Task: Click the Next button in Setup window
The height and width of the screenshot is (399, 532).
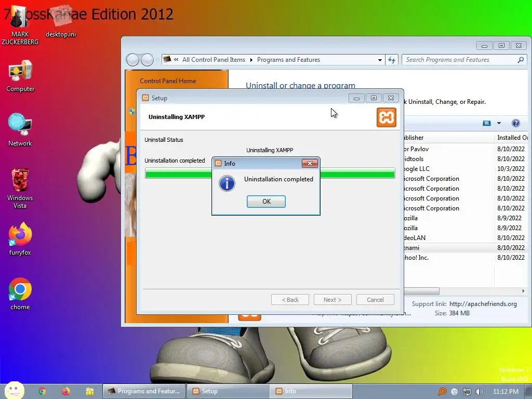Action: [332, 300]
